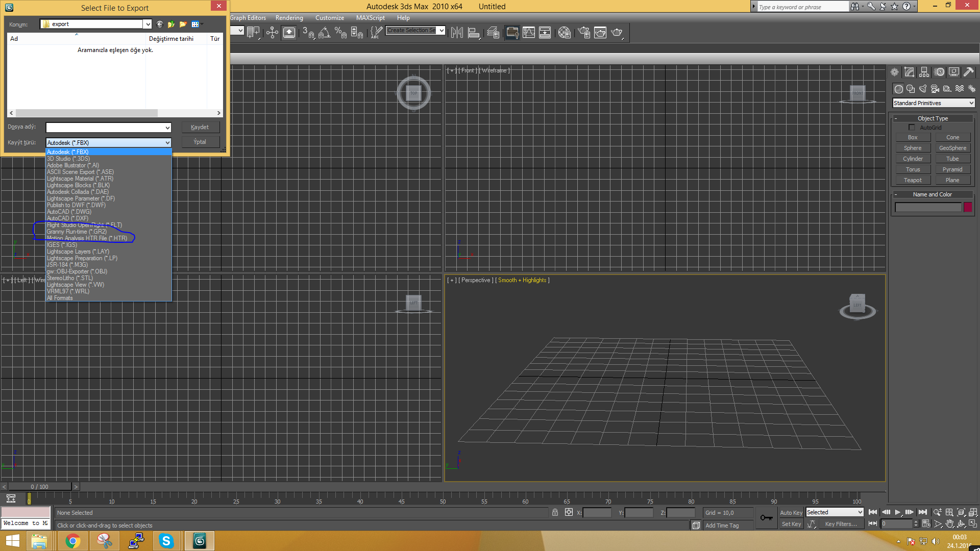Image resolution: width=980 pixels, height=551 pixels.
Task: Click the Render Production teapot icon
Action: 617,33
